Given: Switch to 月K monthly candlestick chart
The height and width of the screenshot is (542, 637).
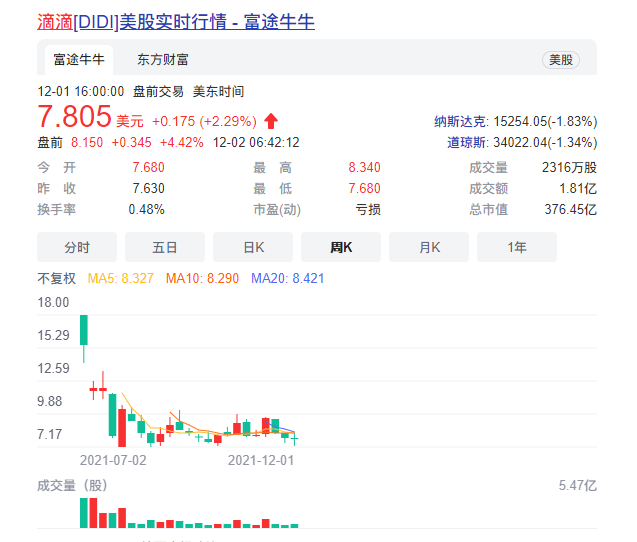Looking at the screenshot, I should point(429,247).
